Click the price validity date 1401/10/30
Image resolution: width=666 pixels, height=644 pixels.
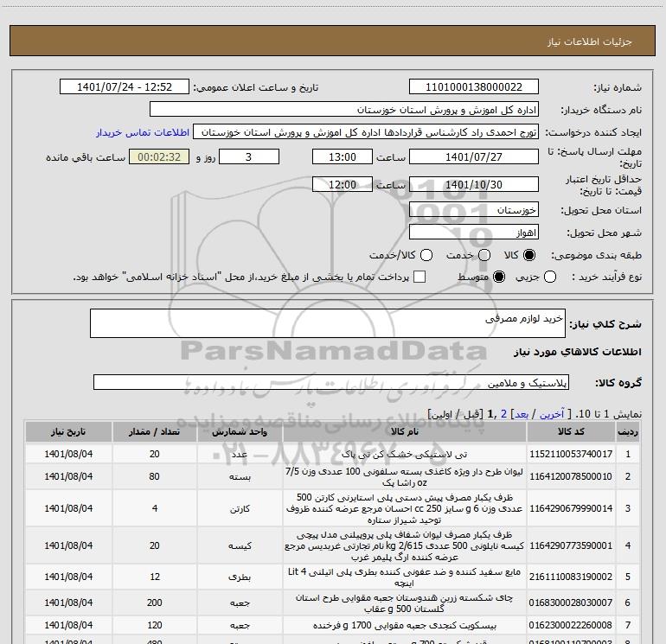pos(474,184)
